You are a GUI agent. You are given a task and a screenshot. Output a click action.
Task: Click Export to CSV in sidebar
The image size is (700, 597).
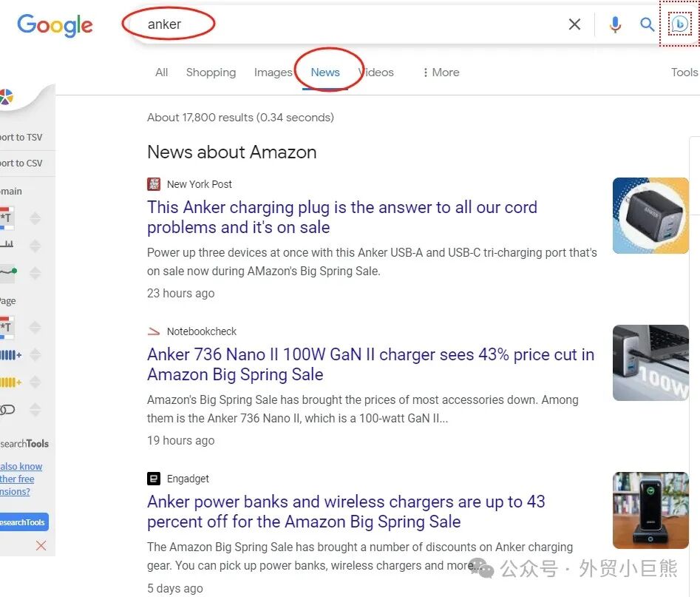[21, 163]
